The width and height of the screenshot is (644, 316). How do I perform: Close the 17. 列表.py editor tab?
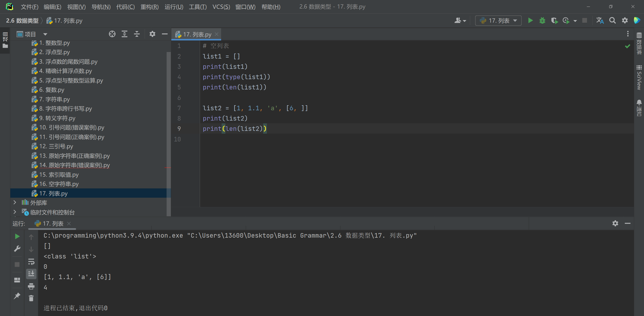pos(217,34)
